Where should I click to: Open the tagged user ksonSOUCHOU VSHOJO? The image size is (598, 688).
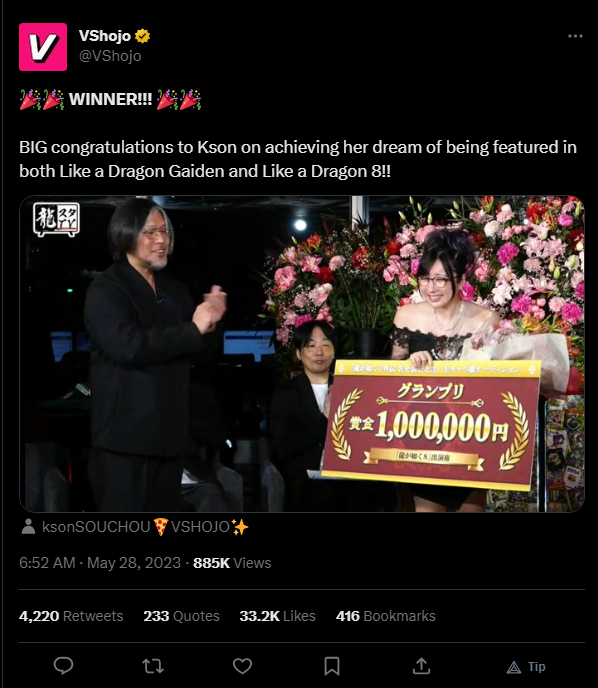tap(145, 527)
